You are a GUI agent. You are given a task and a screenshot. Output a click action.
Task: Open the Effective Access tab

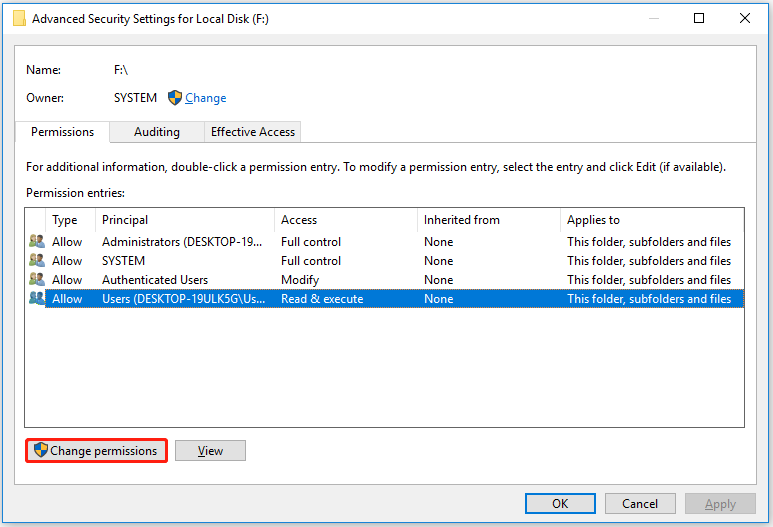click(x=252, y=132)
